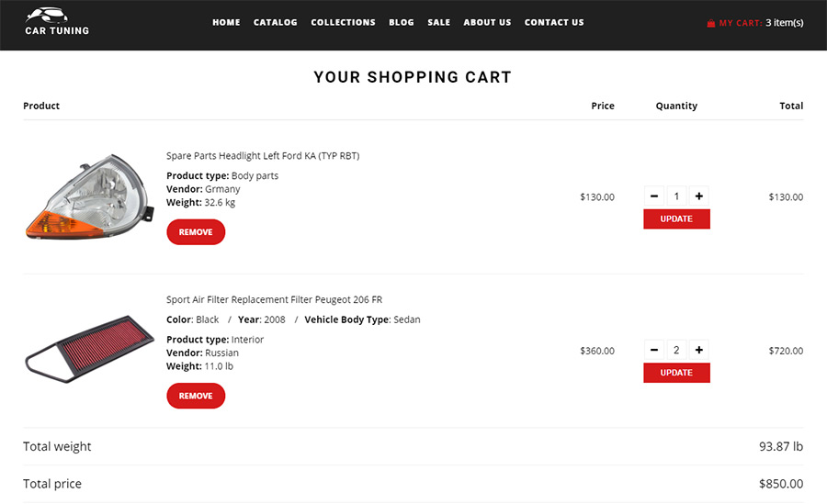
Task: Open the Collections menu
Action: pyautogui.click(x=343, y=22)
